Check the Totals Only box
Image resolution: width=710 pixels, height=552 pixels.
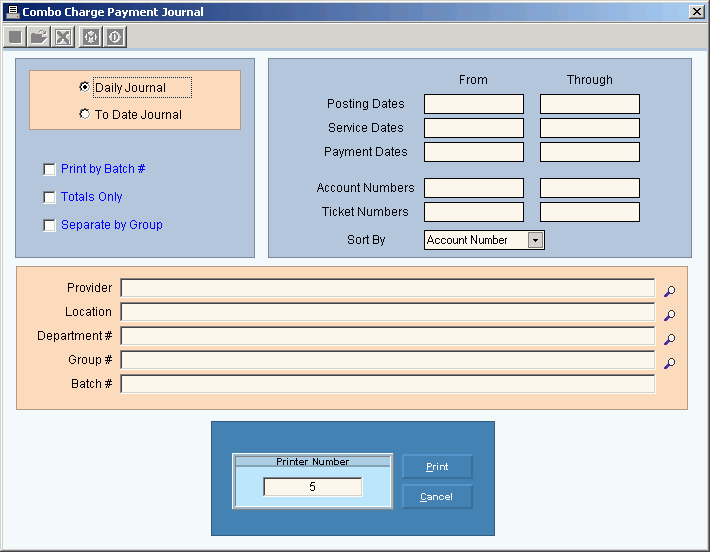tap(49, 197)
